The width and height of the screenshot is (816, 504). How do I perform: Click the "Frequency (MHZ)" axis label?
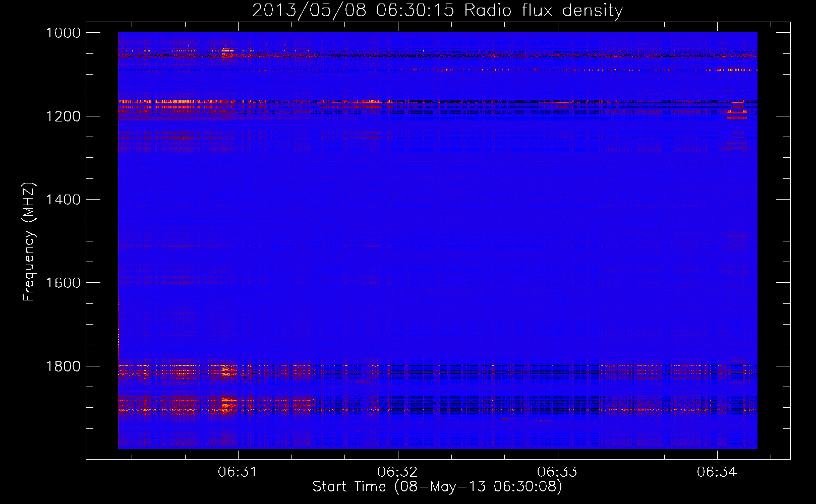tap(29, 242)
